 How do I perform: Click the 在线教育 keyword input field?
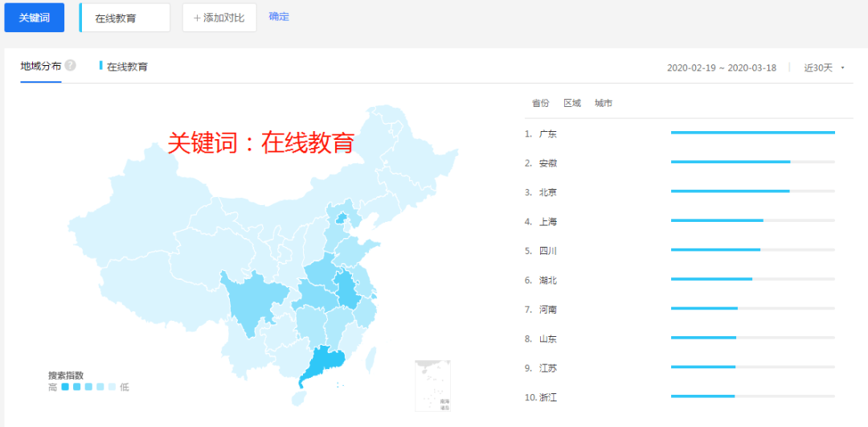click(x=125, y=18)
